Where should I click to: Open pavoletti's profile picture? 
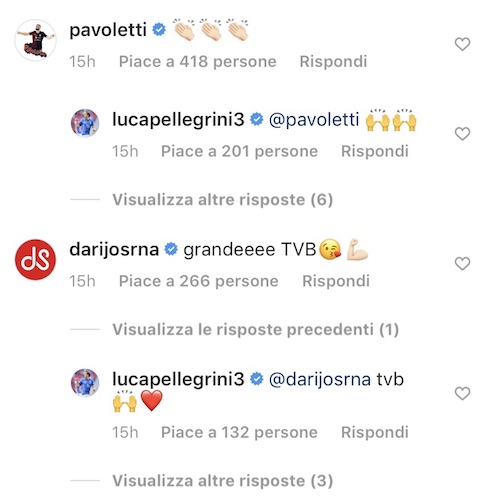[x=36, y=40]
